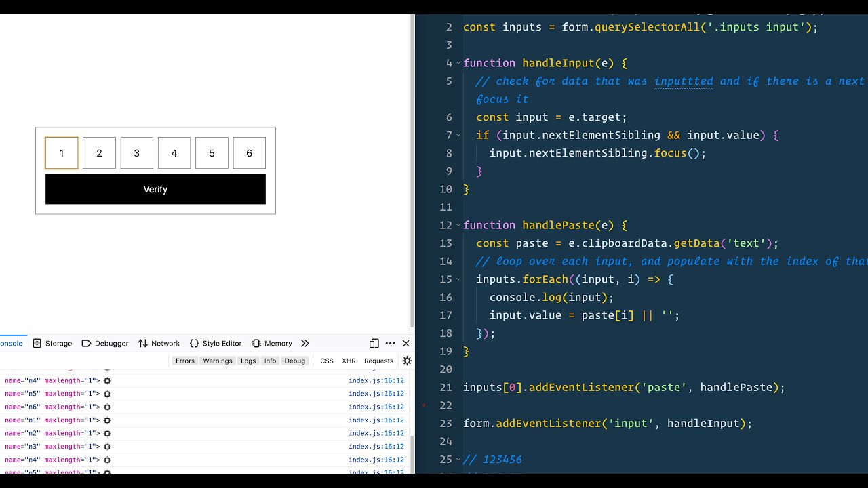
Task: Select the Console tab in DevTools
Action: coord(12,344)
